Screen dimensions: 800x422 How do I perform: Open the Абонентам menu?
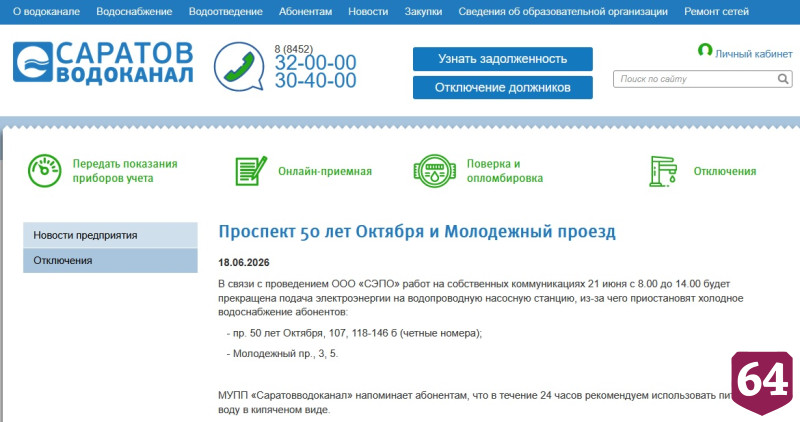[305, 11]
